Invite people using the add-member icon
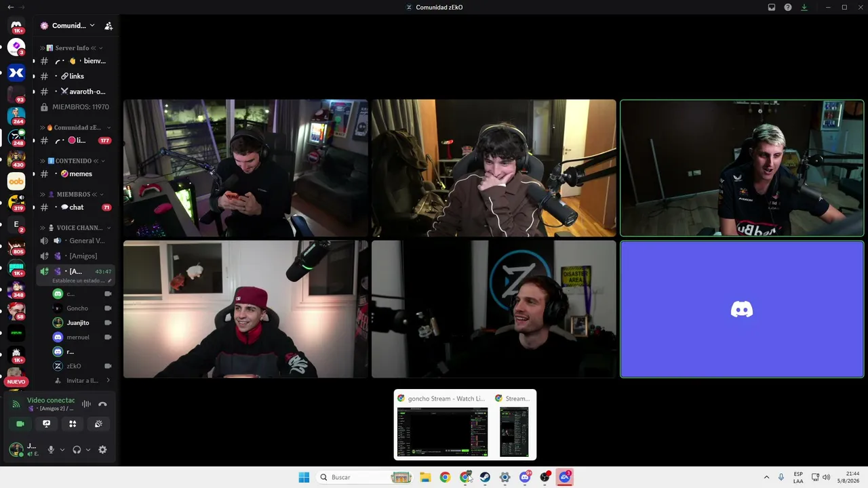 point(108,26)
